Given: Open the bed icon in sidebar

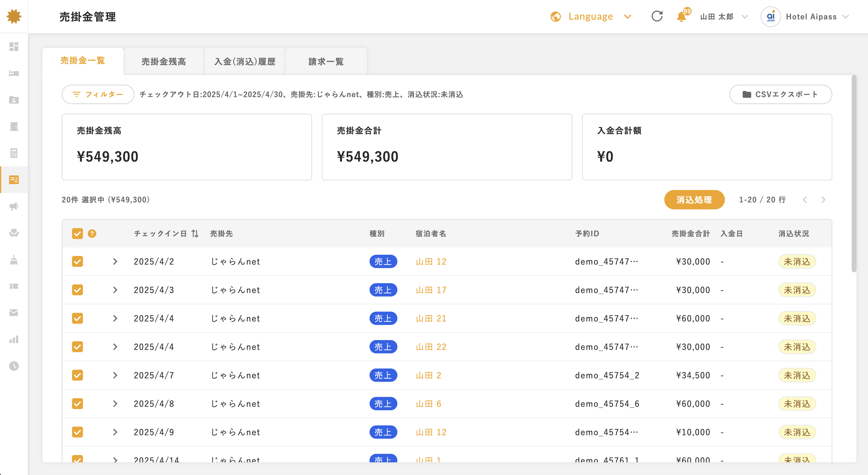Looking at the screenshot, I should point(14,73).
